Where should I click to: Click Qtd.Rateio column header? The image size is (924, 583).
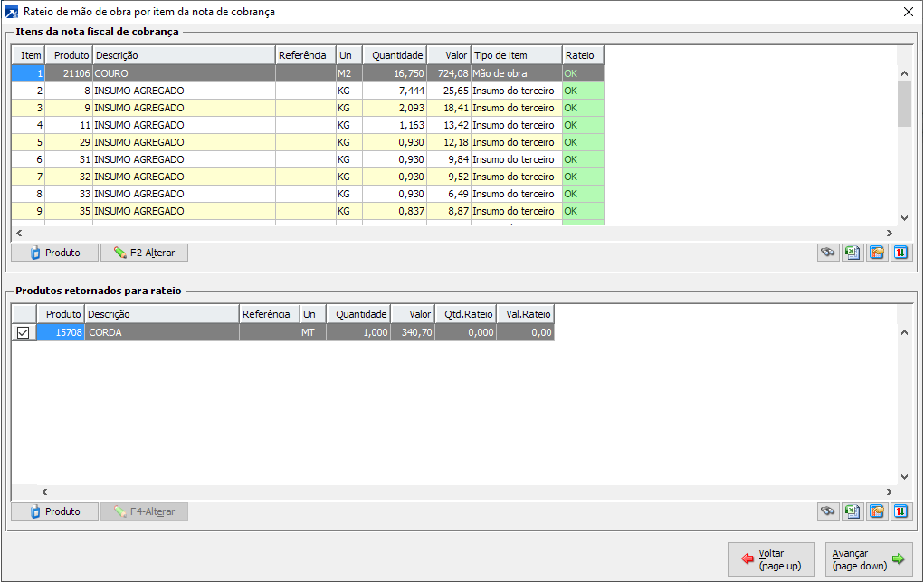(x=466, y=314)
